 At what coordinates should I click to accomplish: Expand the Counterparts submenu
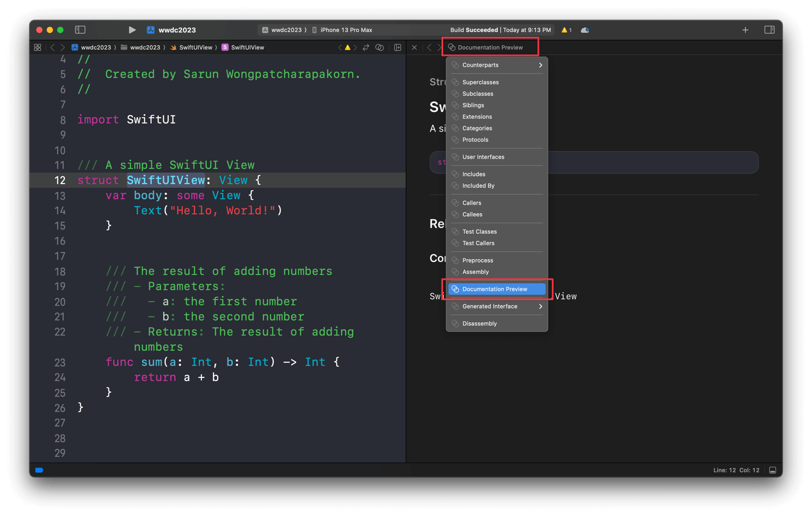point(497,65)
